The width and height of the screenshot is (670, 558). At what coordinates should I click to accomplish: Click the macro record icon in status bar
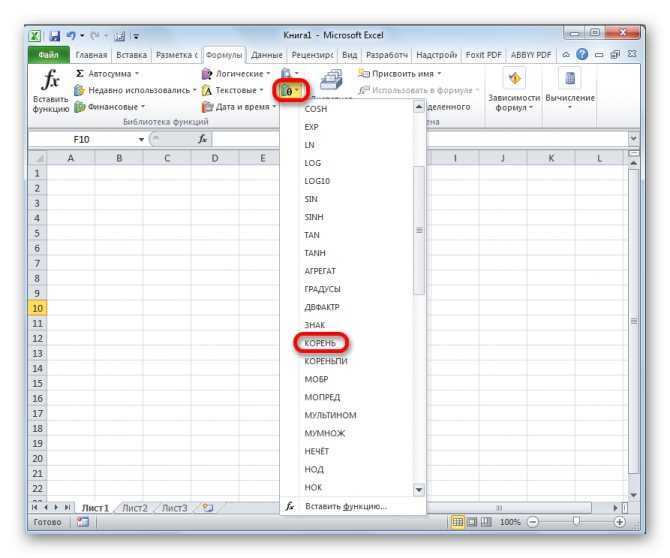[x=82, y=522]
